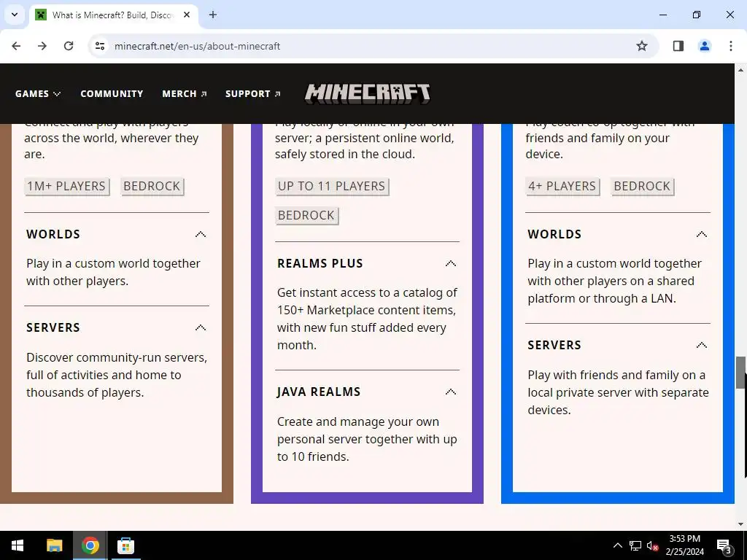The height and width of the screenshot is (560, 747).
Task: Open Chrome three-dot menu
Action: 731,46
